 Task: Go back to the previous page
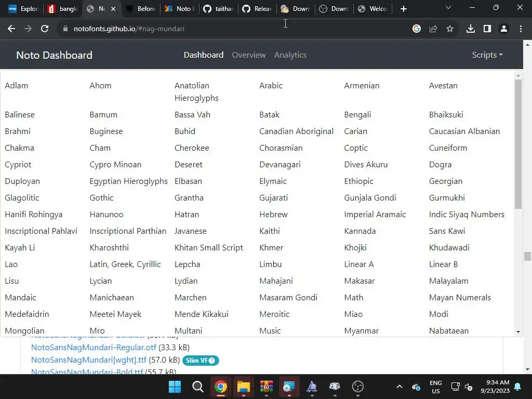coord(11,29)
